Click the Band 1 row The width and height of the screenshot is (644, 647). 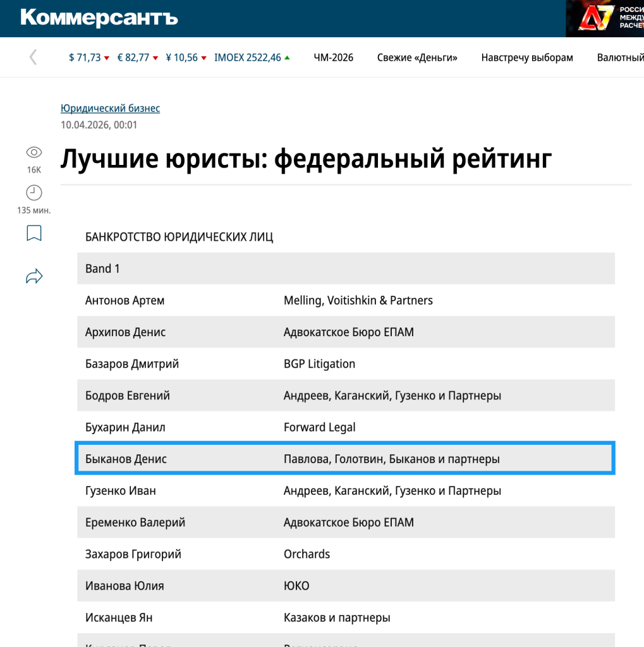tap(346, 269)
